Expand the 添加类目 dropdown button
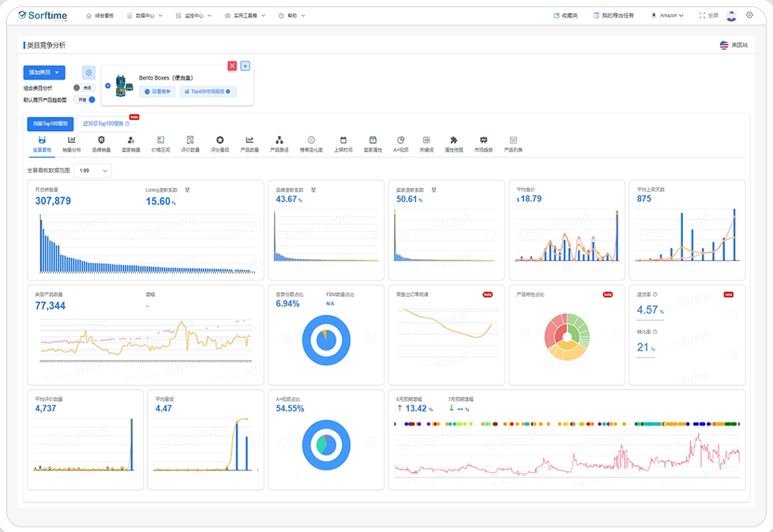 (44, 73)
